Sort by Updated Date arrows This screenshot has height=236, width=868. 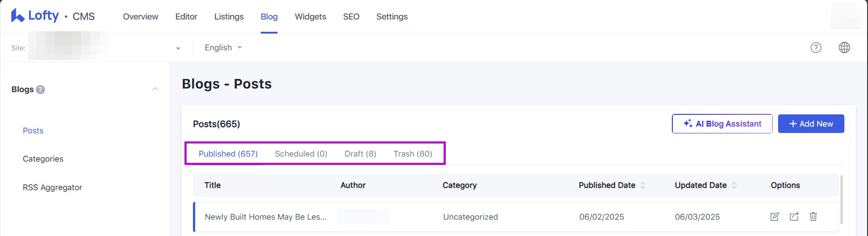(x=734, y=185)
